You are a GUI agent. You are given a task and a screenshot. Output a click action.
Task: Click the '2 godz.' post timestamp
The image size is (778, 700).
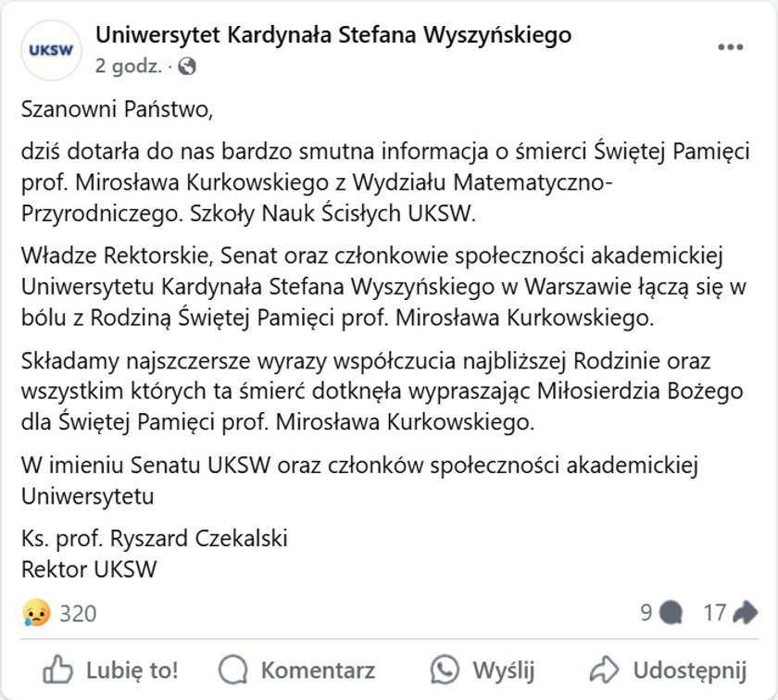tap(129, 66)
